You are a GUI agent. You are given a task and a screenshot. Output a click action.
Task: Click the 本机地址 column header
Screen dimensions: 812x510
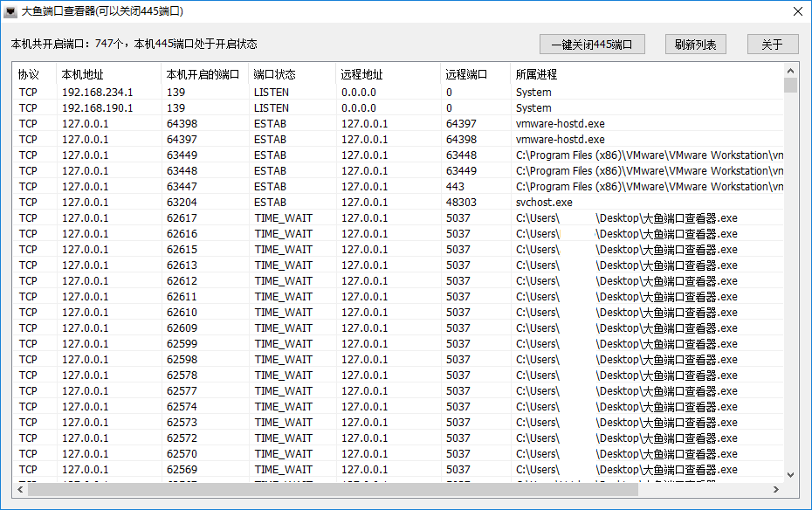[x=83, y=74]
